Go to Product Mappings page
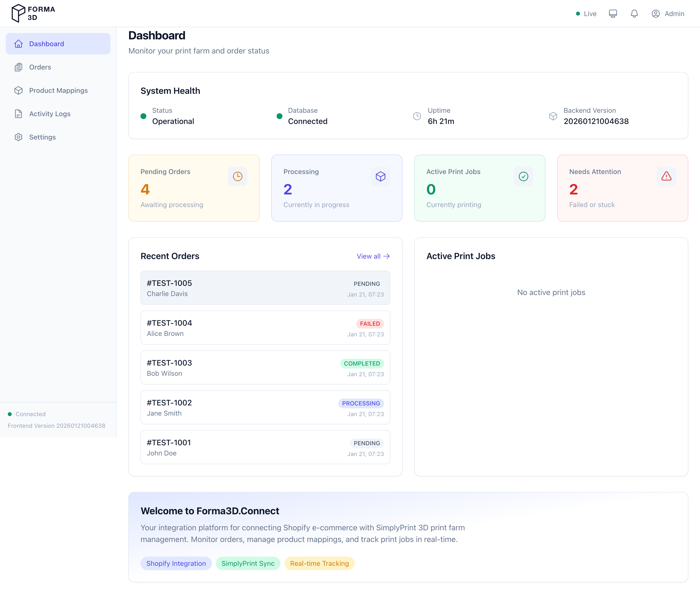Screen dimensions: 700x594 tap(58, 91)
